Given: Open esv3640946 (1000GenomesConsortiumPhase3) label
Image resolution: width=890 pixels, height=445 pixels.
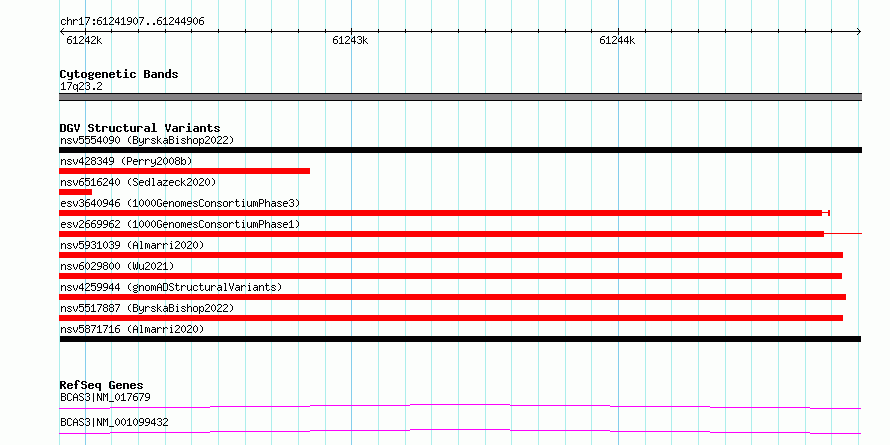Looking at the screenshot, I should point(180,203).
